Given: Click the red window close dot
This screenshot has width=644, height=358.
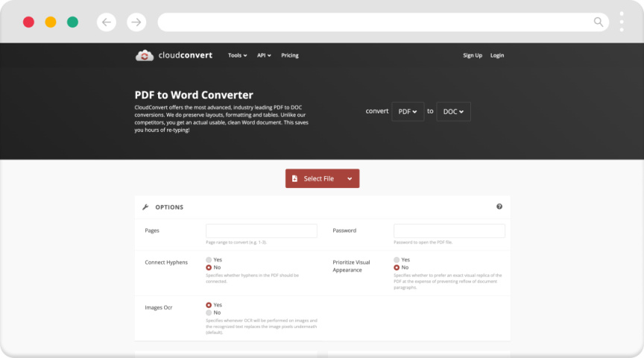Looking at the screenshot, I should 28,22.
